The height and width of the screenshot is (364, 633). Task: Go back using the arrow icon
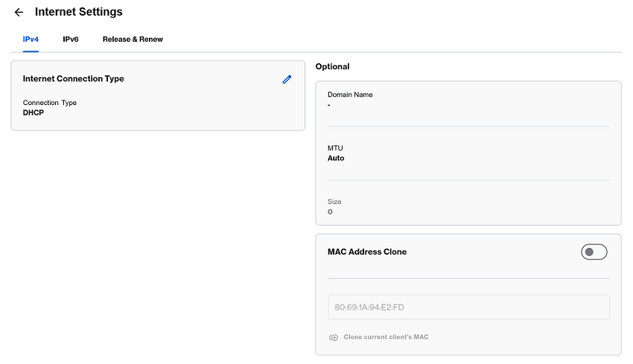click(x=19, y=13)
